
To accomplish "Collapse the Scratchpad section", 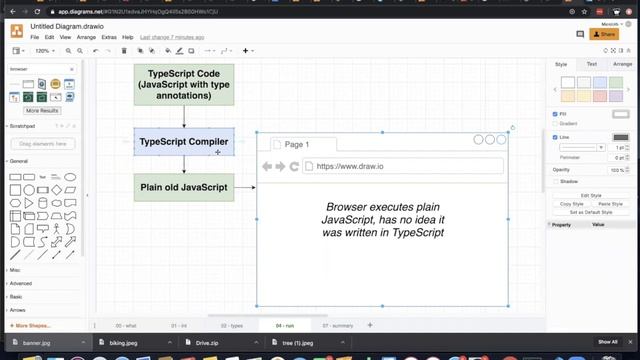I will click(22, 126).
